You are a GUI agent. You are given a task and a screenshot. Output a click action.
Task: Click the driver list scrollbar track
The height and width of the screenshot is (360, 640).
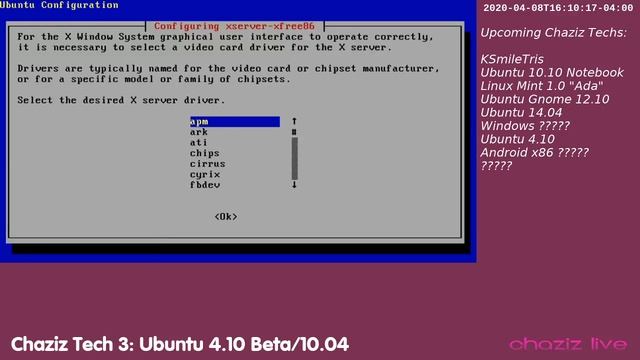coord(294,158)
